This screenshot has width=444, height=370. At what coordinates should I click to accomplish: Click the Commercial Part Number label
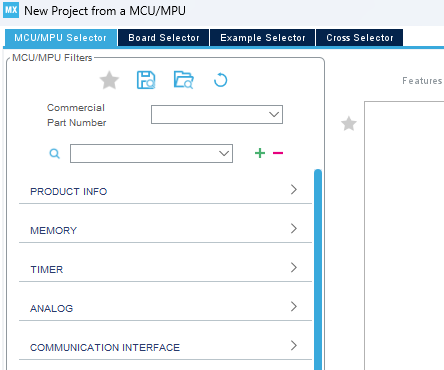click(x=76, y=115)
